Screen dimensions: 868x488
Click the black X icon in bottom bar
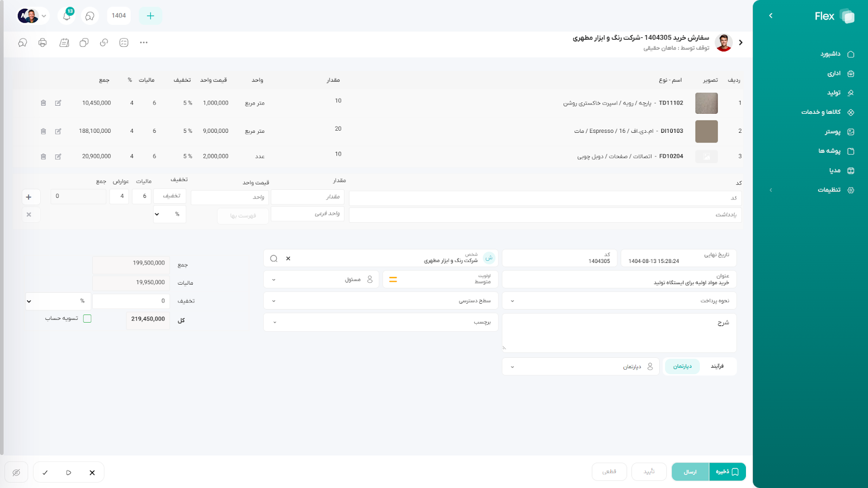(x=92, y=473)
